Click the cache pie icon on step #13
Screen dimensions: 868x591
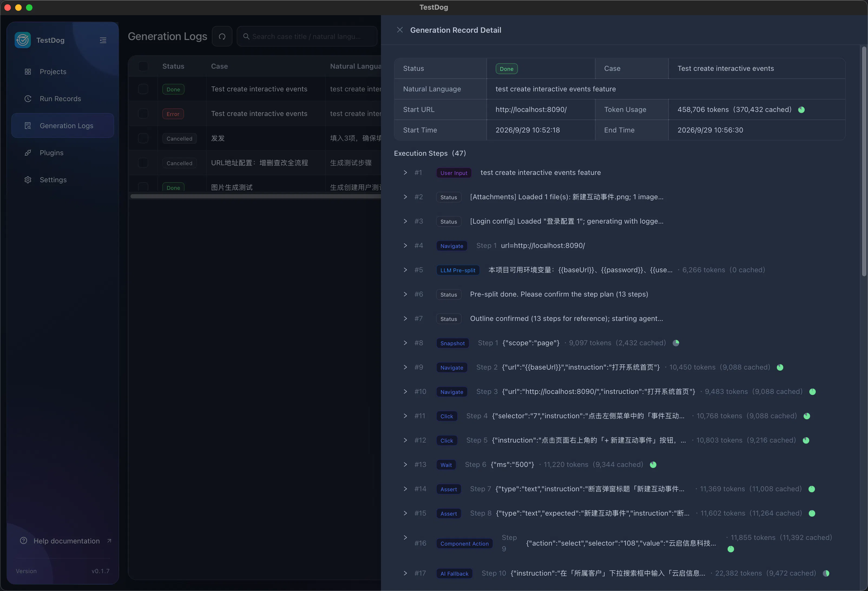pyautogui.click(x=653, y=464)
